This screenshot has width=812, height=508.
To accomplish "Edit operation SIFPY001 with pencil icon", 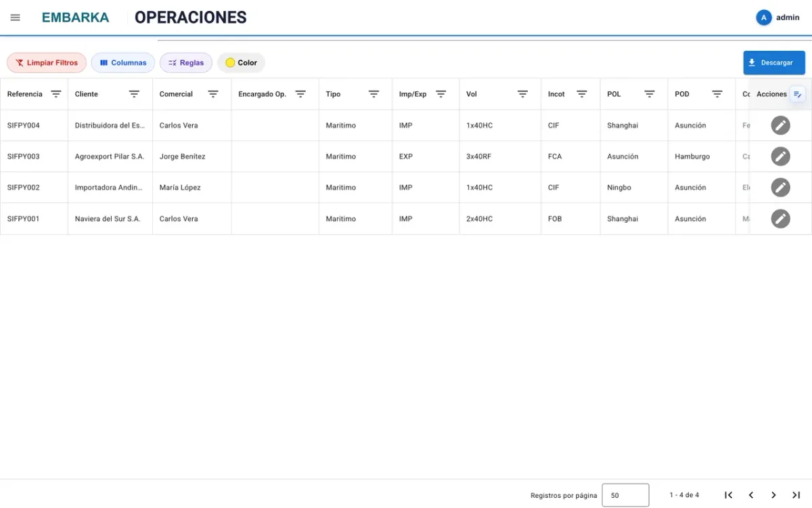I will tap(781, 219).
